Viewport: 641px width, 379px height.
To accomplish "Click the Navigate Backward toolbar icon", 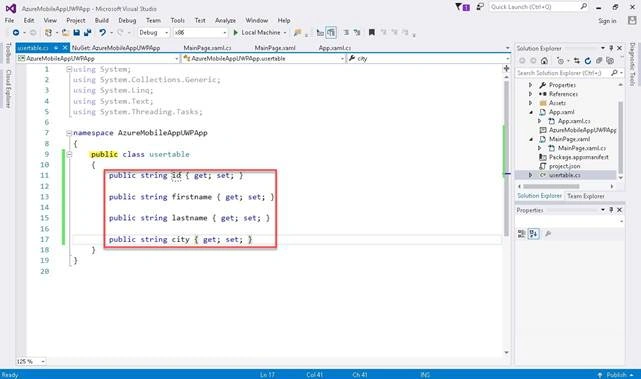I will pyautogui.click(x=16, y=32).
